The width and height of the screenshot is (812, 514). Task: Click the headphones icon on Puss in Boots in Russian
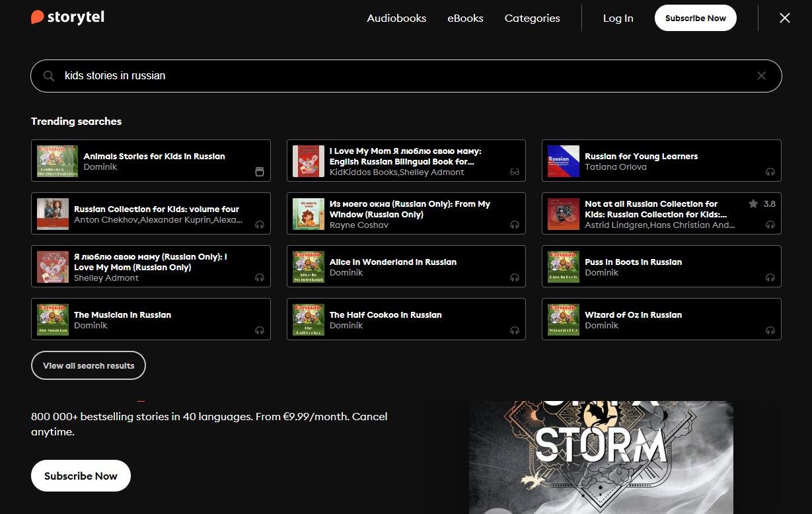tap(770, 277)
